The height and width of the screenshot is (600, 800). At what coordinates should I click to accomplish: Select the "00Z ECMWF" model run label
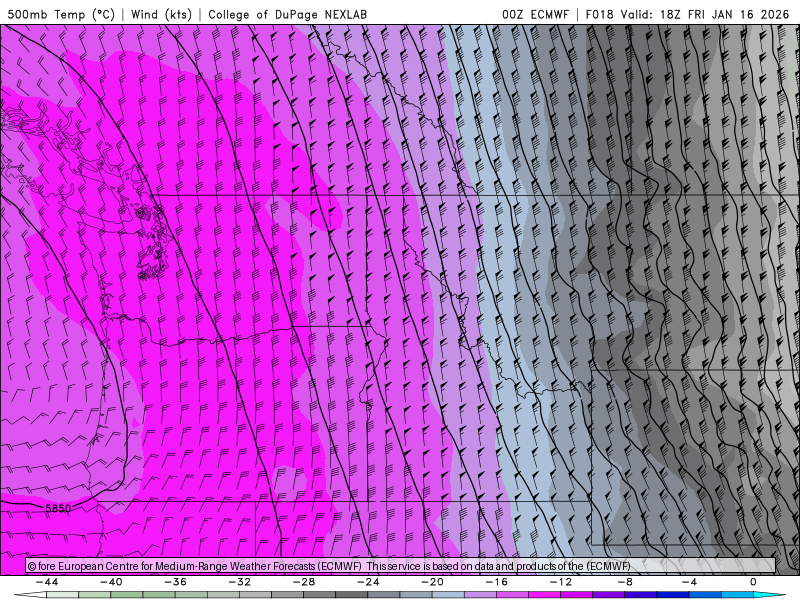coord(535,14)
